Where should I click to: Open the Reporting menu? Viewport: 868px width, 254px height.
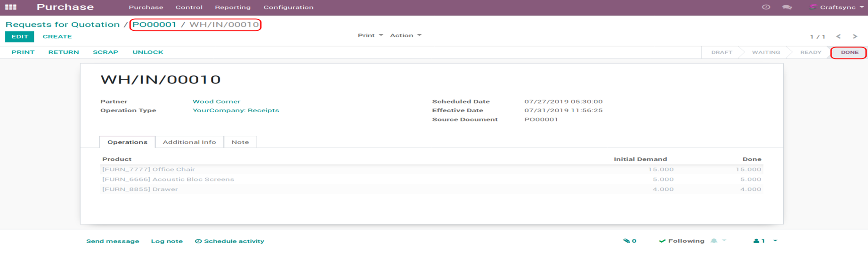tap(233, 7)
